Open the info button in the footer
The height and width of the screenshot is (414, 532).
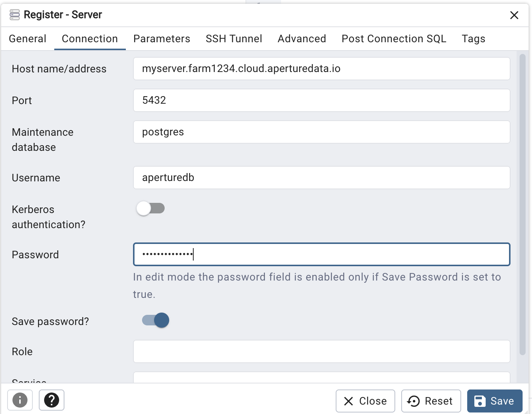tap(20, 400)
